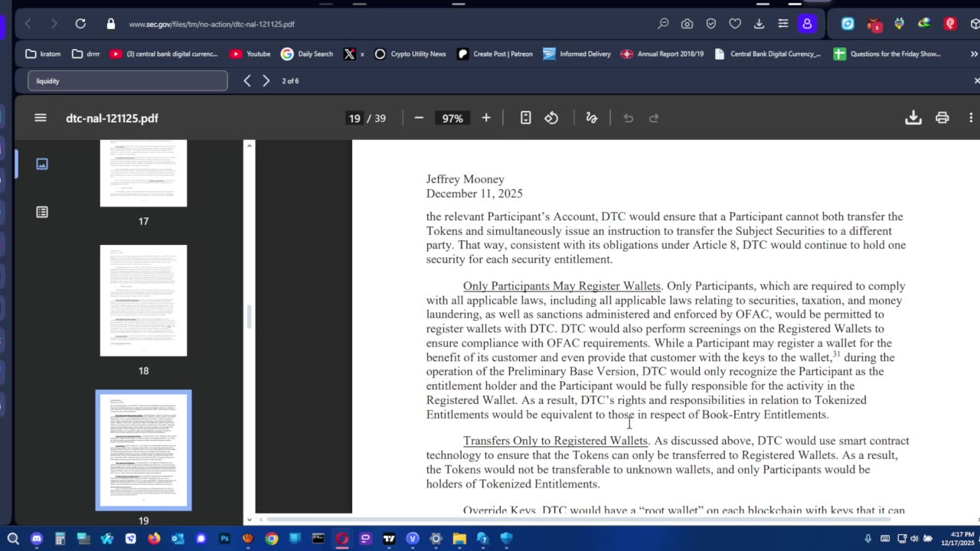Edit the page number field showing 19
Screen dimensions: 980x551
(354, 118)
